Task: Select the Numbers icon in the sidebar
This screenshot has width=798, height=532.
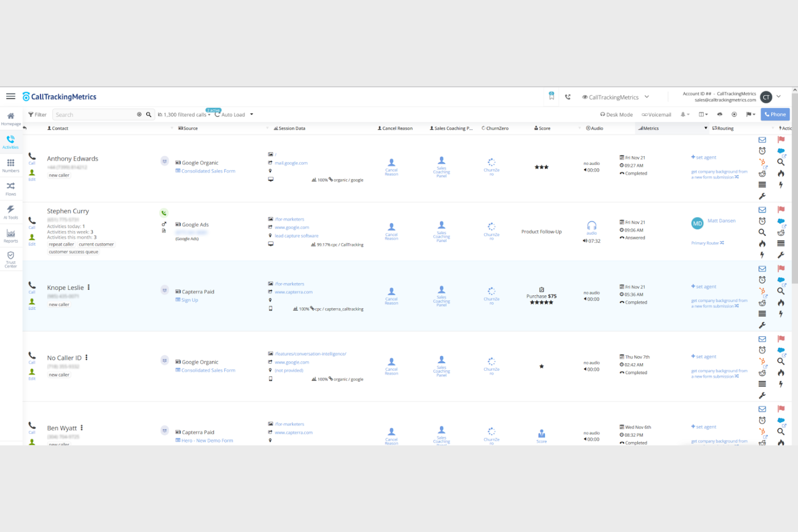Action: (x=10, y=164)
